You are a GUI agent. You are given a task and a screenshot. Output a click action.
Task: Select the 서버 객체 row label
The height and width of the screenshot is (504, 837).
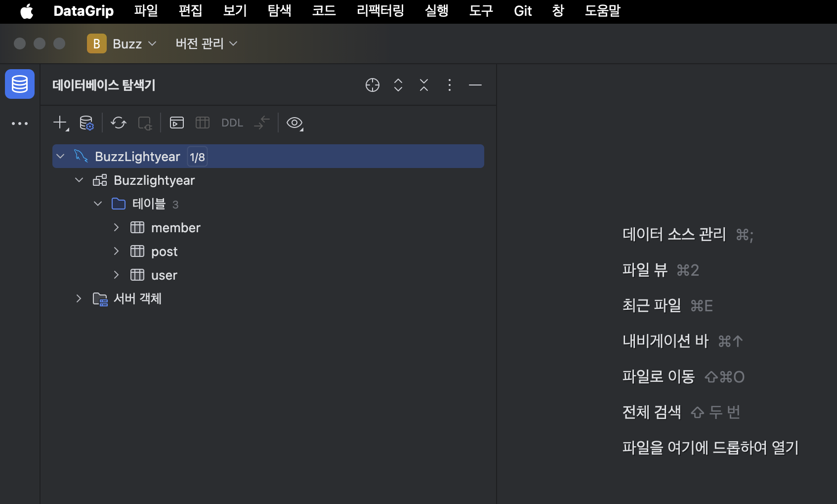(138, 298)
